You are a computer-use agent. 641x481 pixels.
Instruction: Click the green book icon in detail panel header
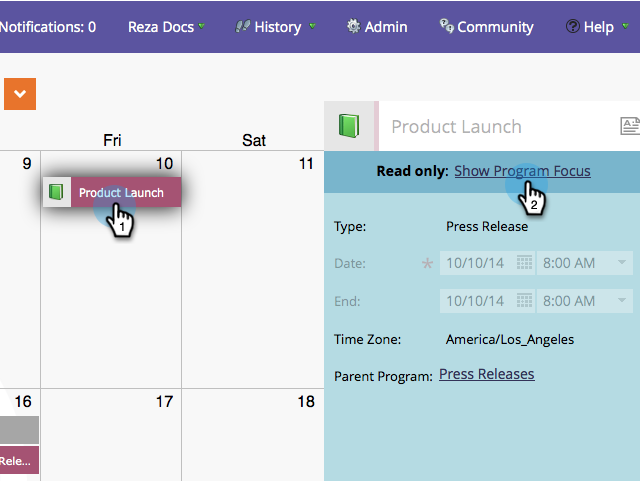coord(348,126)
